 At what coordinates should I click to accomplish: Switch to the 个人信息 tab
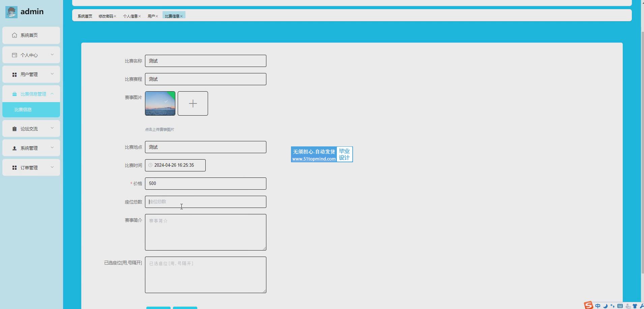point(130,16)
